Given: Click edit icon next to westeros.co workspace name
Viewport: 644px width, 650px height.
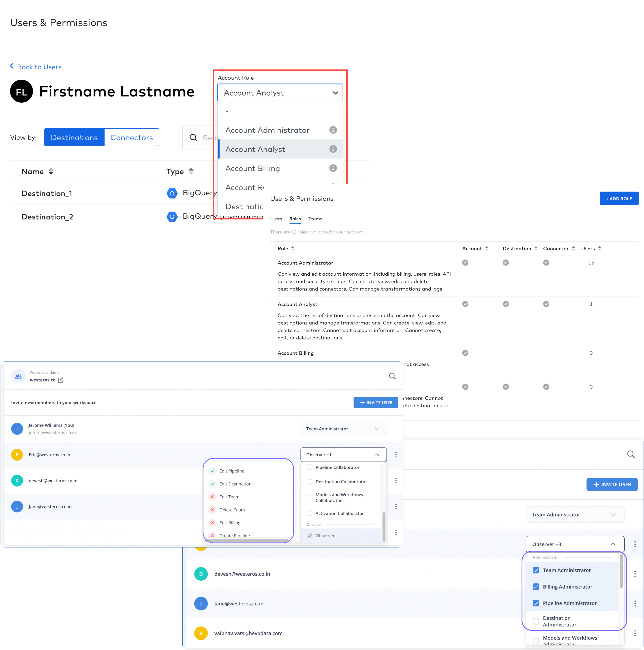Looking at the screenshot, I should tap(61, 380).
